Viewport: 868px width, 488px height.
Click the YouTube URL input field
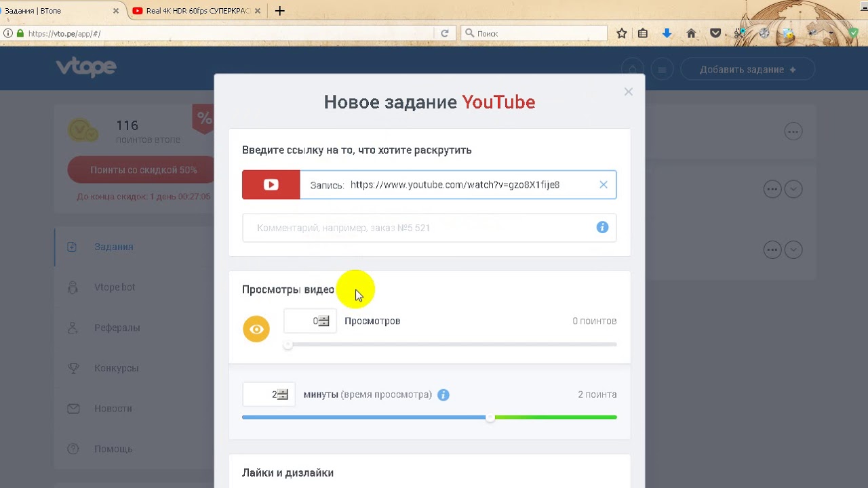click(458, 184)
